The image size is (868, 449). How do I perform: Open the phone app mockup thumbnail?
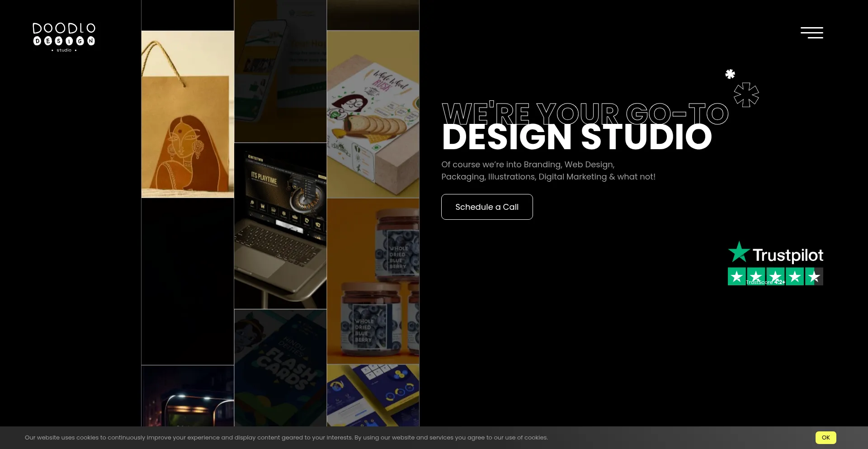280,71
